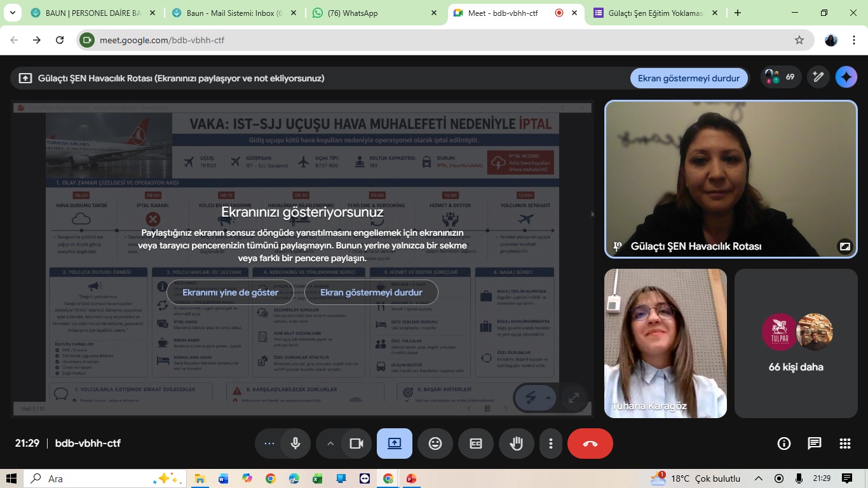
Task: Open the activities grid icon
Action: [x=845, y=444]
